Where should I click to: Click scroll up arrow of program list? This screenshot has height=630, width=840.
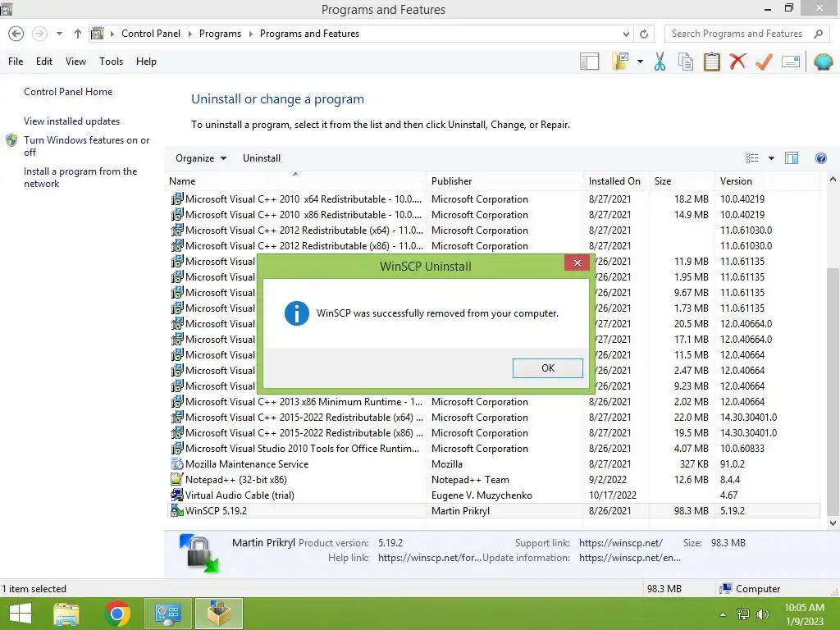click(833, 180)
